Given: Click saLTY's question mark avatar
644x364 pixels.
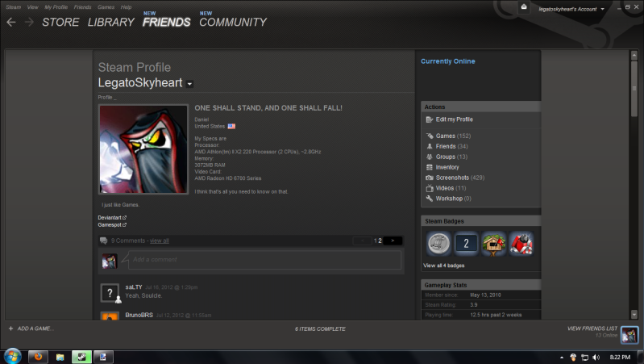Looking at the screenshot, I should (110, 293).
